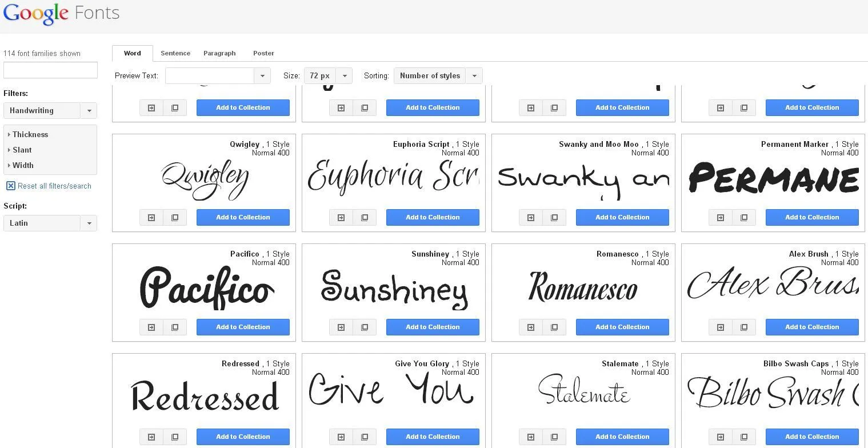Add Alex Brush to Collection

812,327
